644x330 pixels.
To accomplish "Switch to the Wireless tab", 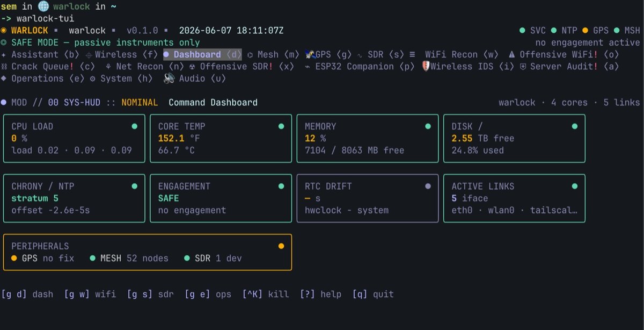I will pos(121,54).
